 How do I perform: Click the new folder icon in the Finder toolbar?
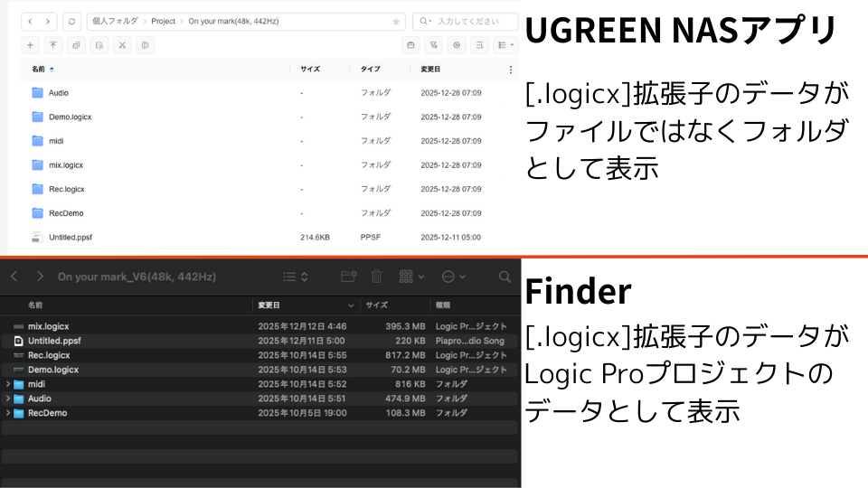(x=348, y=277)
